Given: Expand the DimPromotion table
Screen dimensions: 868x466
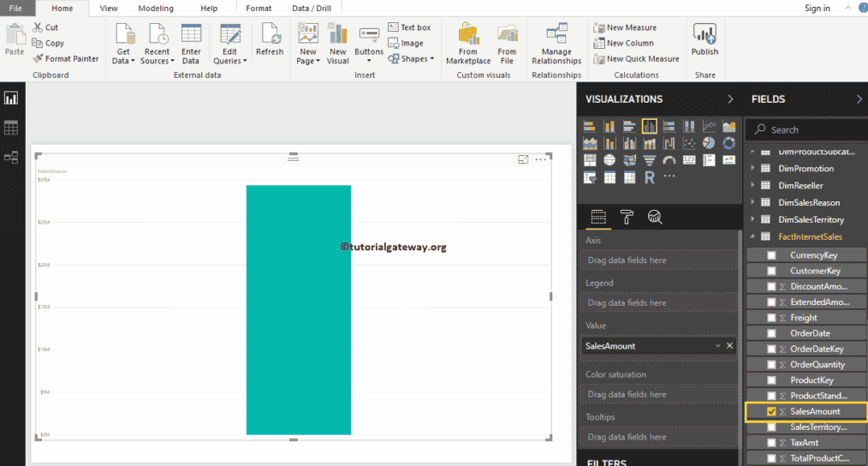Looking at the screenshot, I should tap(753, 169).
